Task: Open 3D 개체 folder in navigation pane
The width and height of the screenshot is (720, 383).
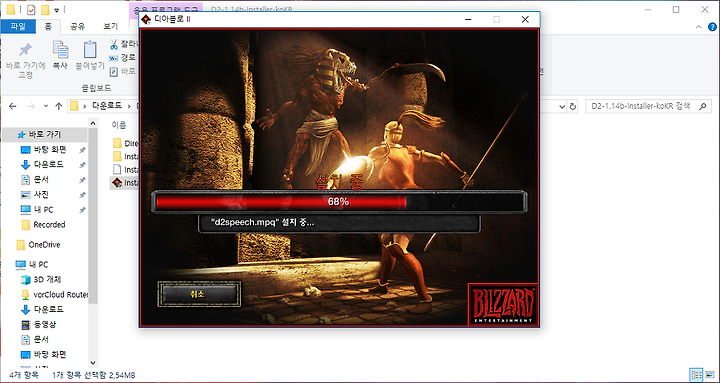Action: click(47, 279)
